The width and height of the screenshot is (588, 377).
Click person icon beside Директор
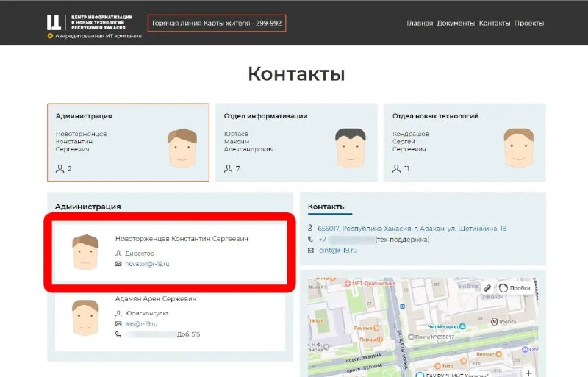click(118, 254)
